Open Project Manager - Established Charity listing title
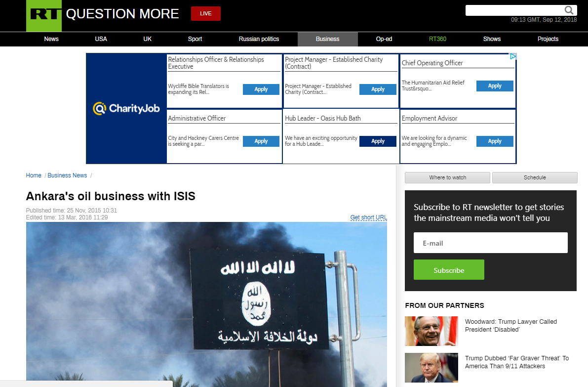588x387 pixels. pyautogui.click(x=334, y=63)
